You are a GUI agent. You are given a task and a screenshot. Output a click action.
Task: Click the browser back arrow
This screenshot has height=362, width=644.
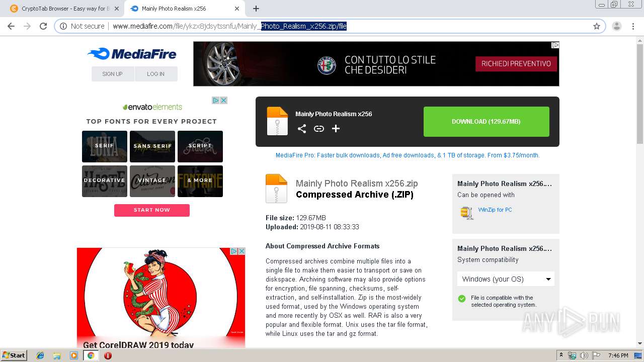click(11, 26)
